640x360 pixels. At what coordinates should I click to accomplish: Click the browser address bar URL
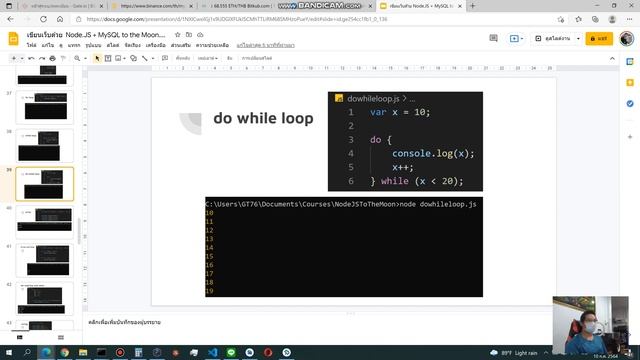coord(237,19)
